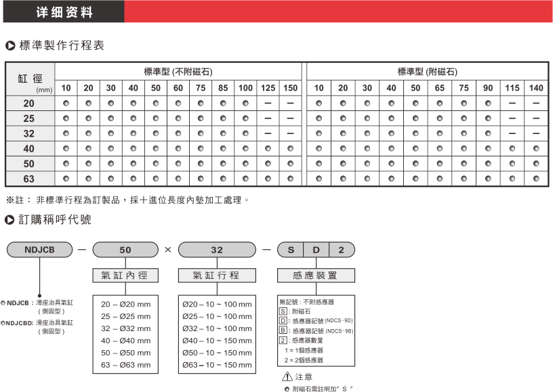Click the boxed D symbol in sensor legend
The height and width of the screenshot is (392, 553).
click(x=283, y=320)
